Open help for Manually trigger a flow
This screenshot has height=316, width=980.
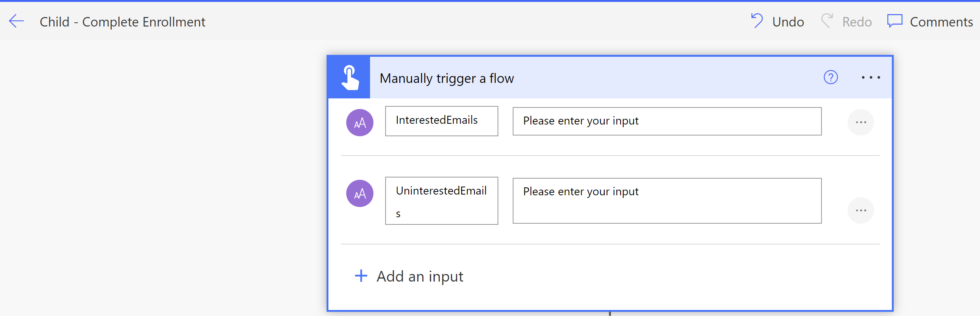pyautogui.click(x=831, y=78)
